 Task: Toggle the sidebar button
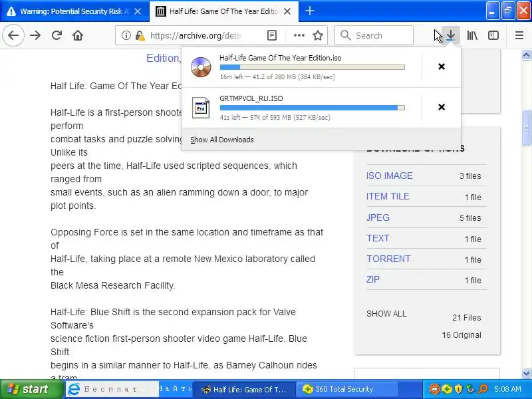493,35
